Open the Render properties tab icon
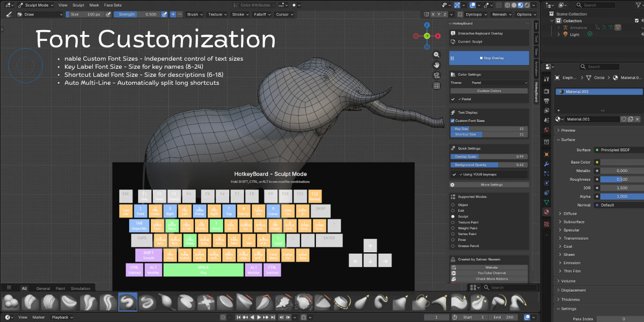 546,92
